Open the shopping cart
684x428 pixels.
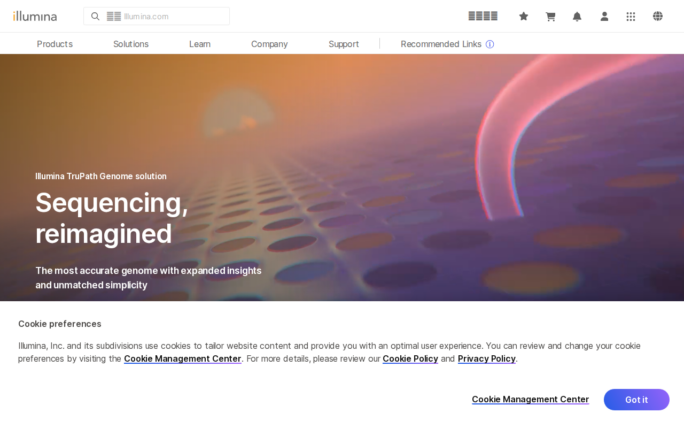tap(550, 16)
